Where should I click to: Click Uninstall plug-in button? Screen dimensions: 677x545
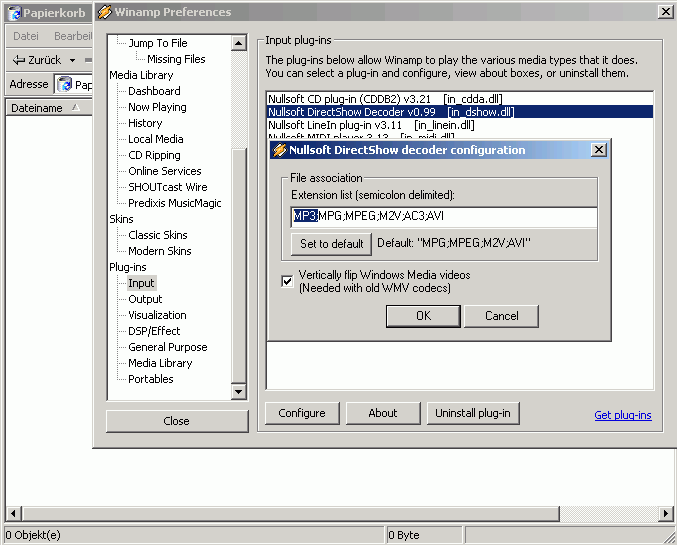coord(473,413)
